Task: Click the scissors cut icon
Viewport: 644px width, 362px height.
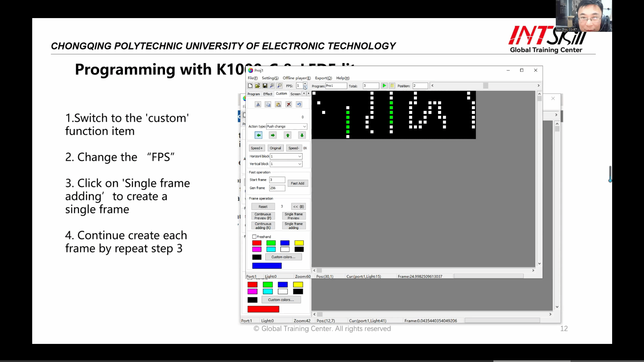Action: 258,105
